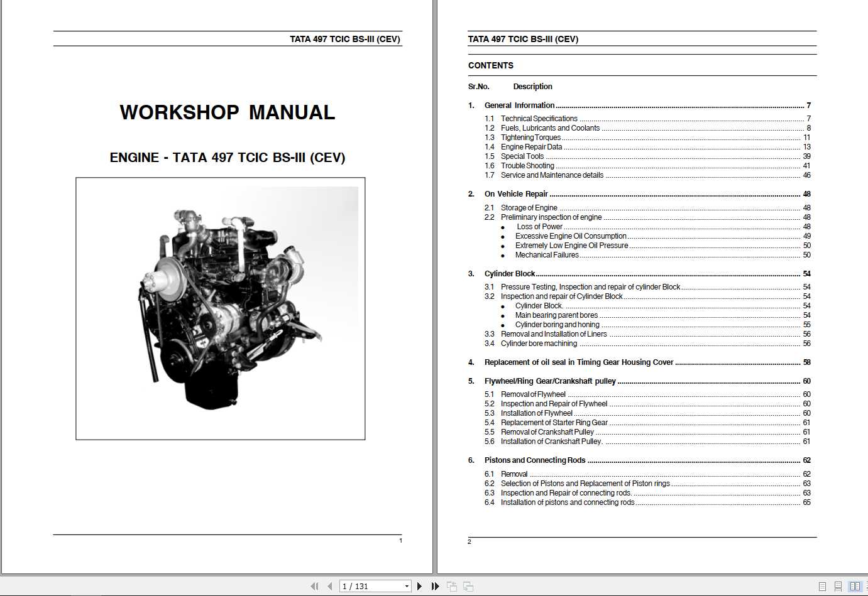Image resolution: width=868 pixels, height=596 pixels.
Task: Click the previous view icon
Action: (x=452, y=586)
